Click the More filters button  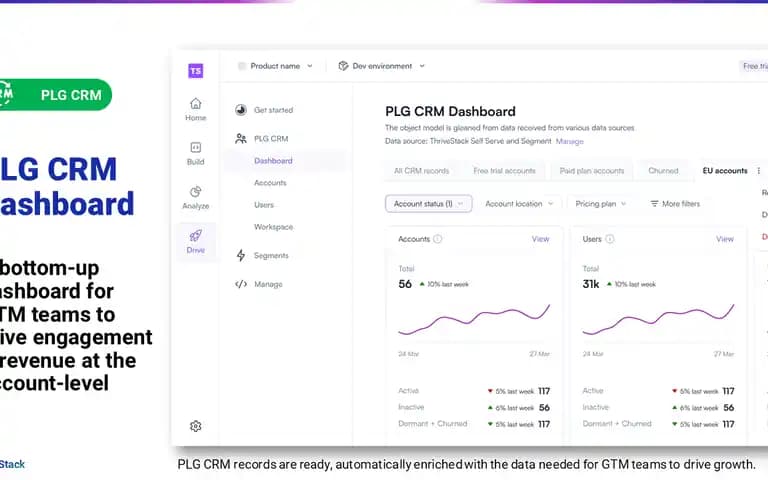point(675,204)
